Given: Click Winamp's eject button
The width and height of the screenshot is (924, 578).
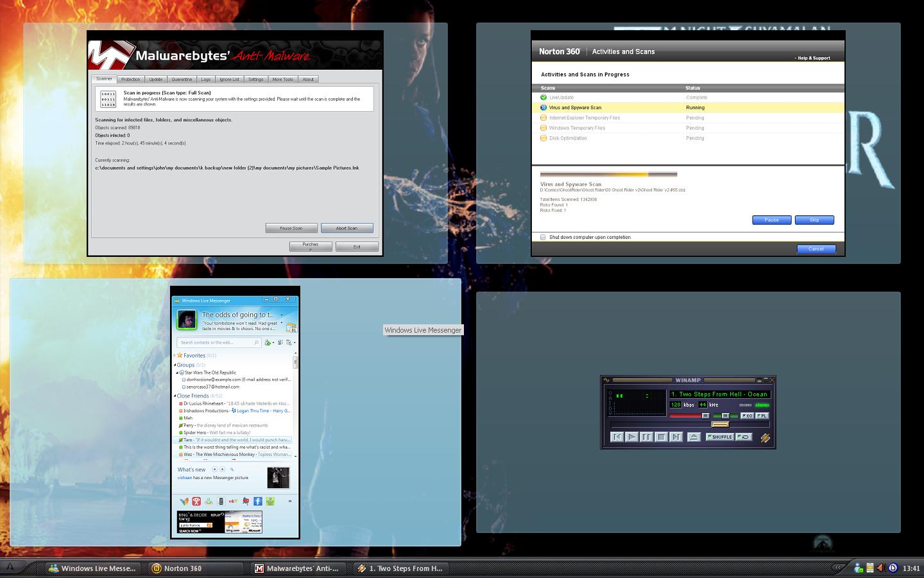Looking at the screenshot, I should (x=694, y=437).
